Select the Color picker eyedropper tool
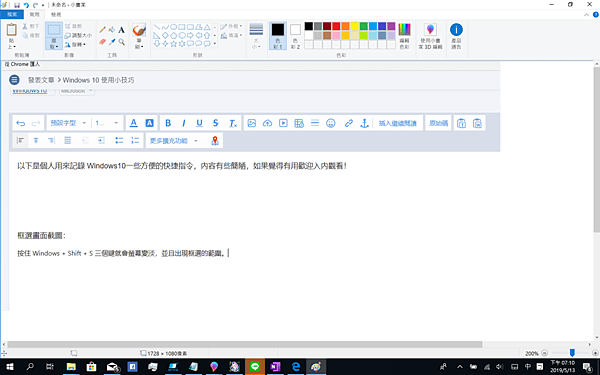Screen dimensions: 600x375 click(112, 42)
